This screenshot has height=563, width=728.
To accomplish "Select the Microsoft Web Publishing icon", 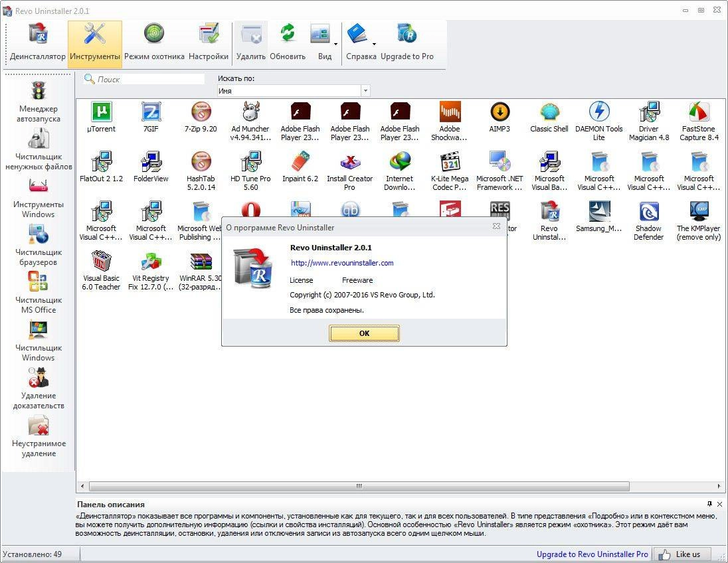I will pyautogui.click(x=200, y=220).
